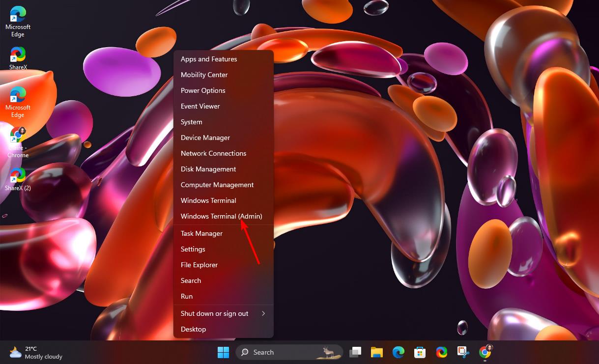Open Task View from the taskbar

355,352
